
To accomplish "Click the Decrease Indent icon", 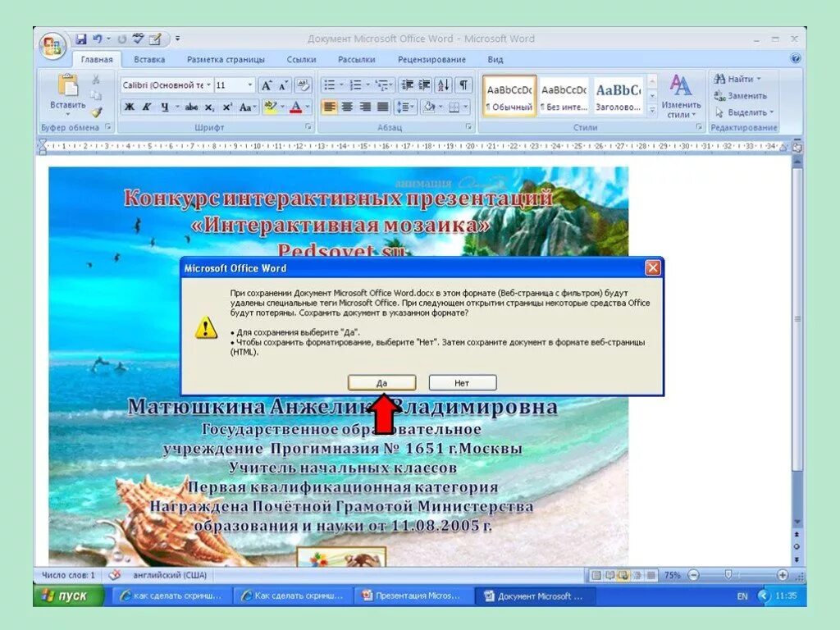I will [408, 84].
